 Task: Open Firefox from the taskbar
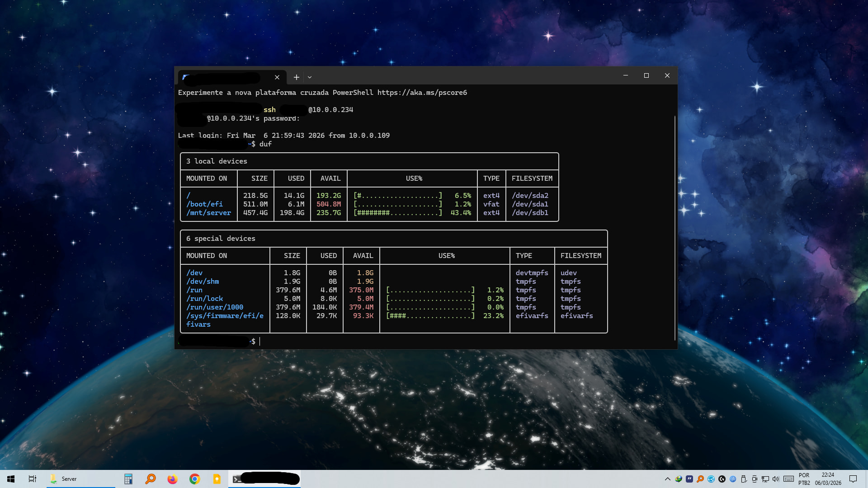(x=172, y=479)
